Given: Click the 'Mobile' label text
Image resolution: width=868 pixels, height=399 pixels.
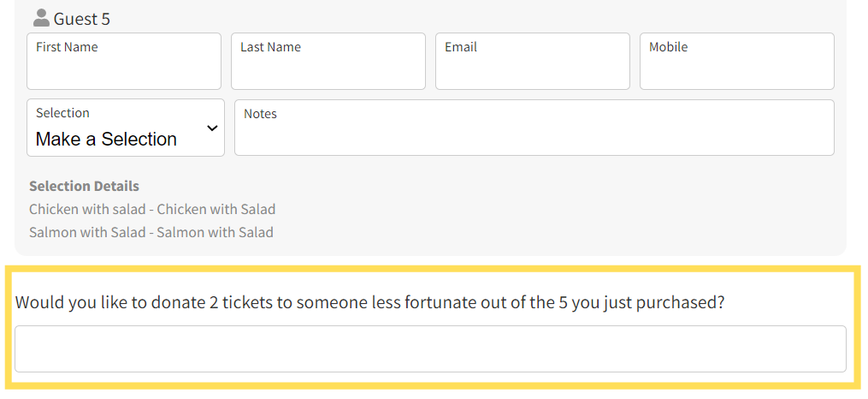Looking at the screenshot, I should (668, 47).
